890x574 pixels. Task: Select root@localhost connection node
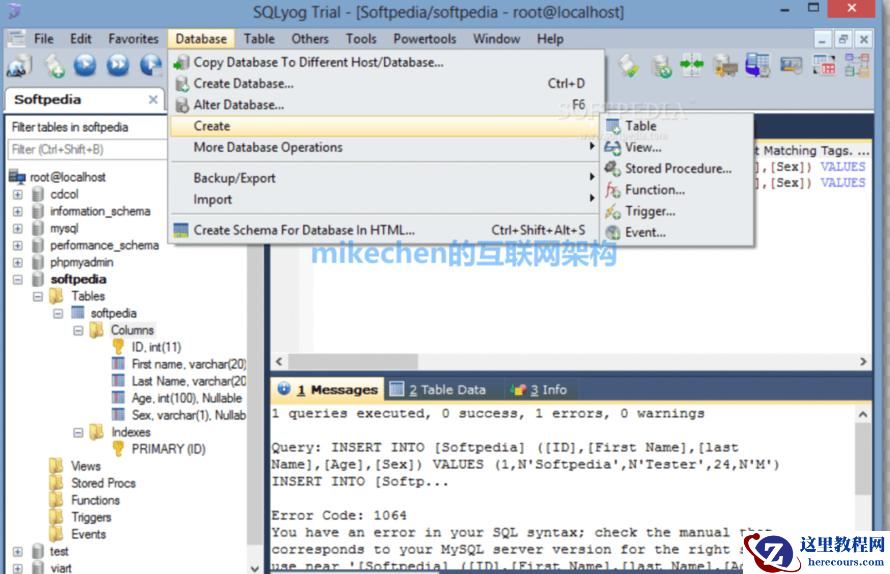(68, 177)
